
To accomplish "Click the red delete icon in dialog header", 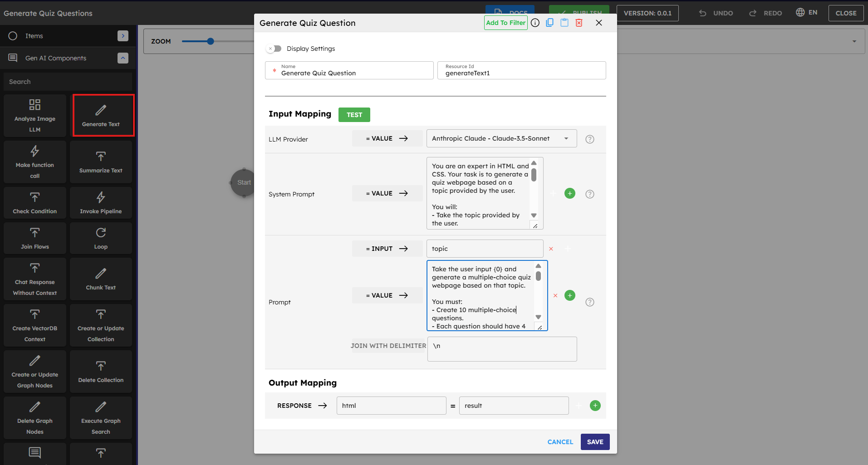I will (x=579, y=23).
